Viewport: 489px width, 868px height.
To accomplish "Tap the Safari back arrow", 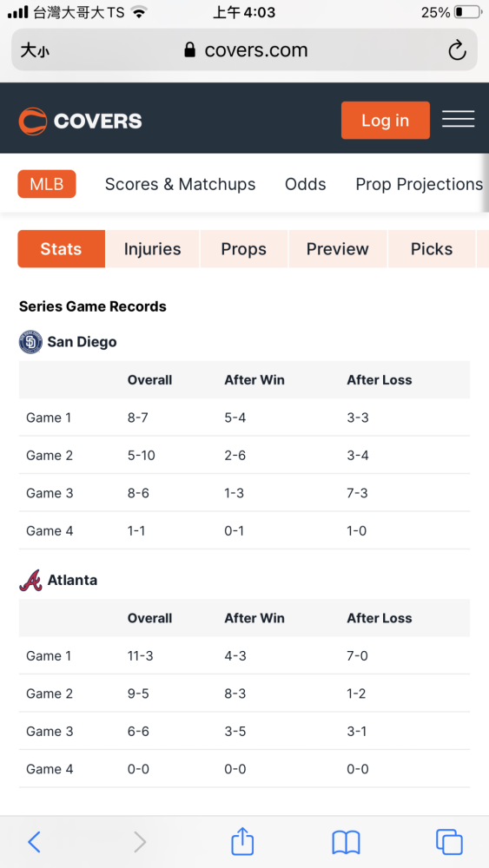I will [34, 842].
